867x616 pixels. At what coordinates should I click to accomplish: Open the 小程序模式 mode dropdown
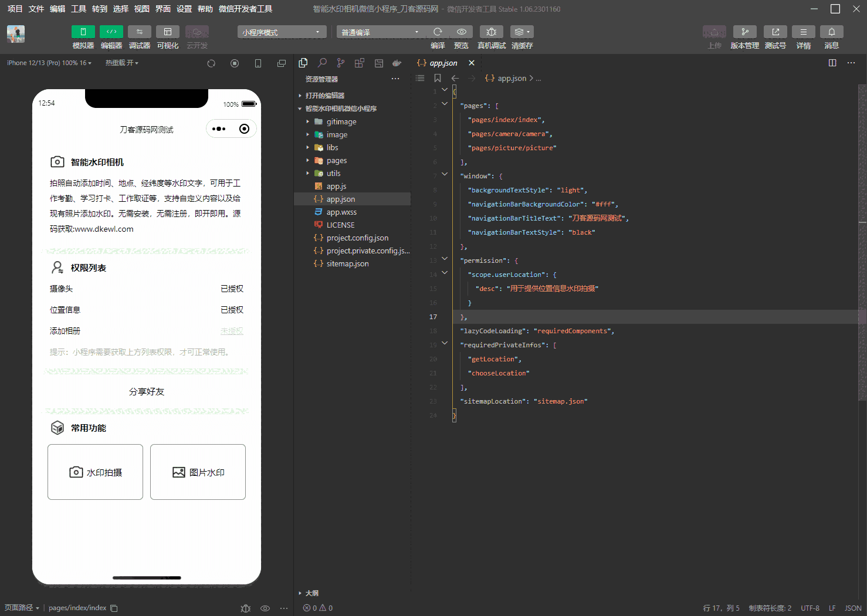click(x=282, y=32)
